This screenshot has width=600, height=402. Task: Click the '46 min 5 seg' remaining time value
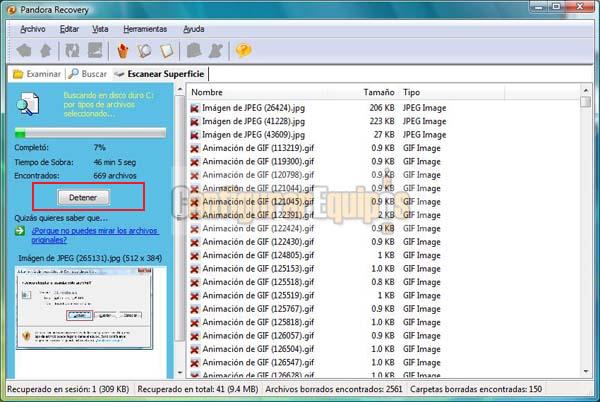(115, 163)
